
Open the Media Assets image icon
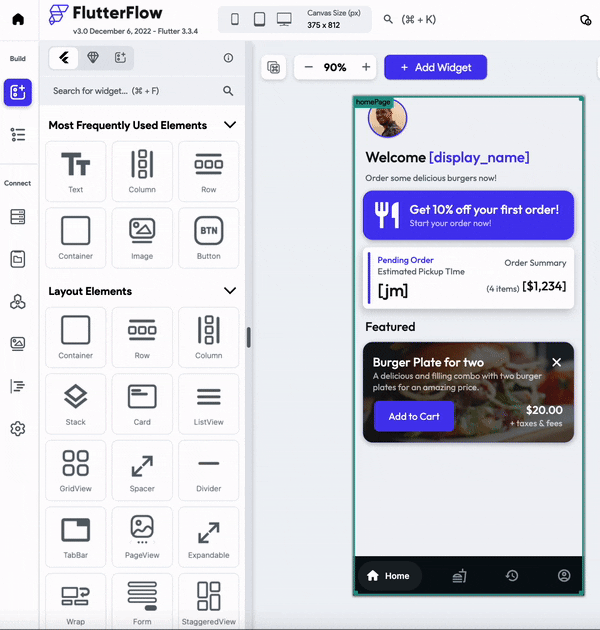[x=18, y=344]
